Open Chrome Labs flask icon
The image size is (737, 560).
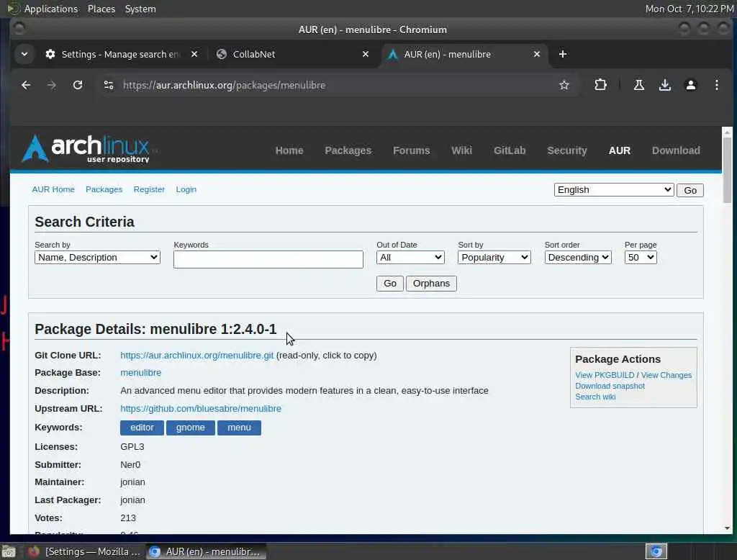[639, 85]
